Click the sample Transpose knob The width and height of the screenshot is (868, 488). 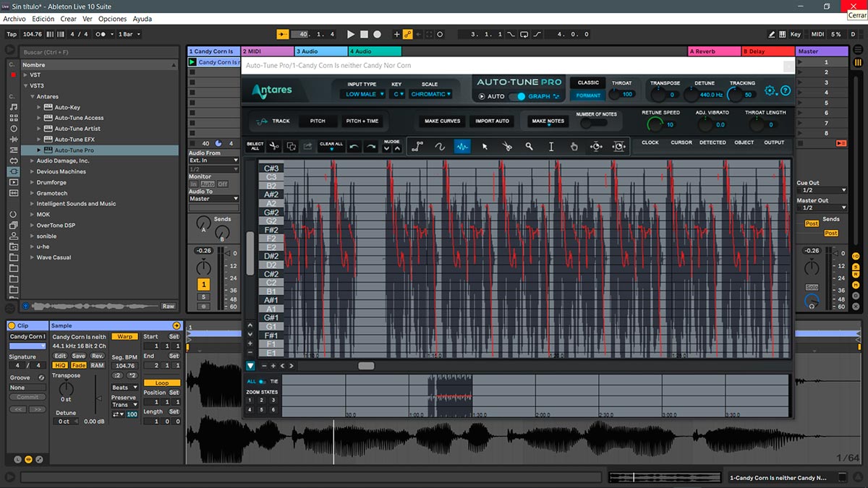tap(66, 389)
